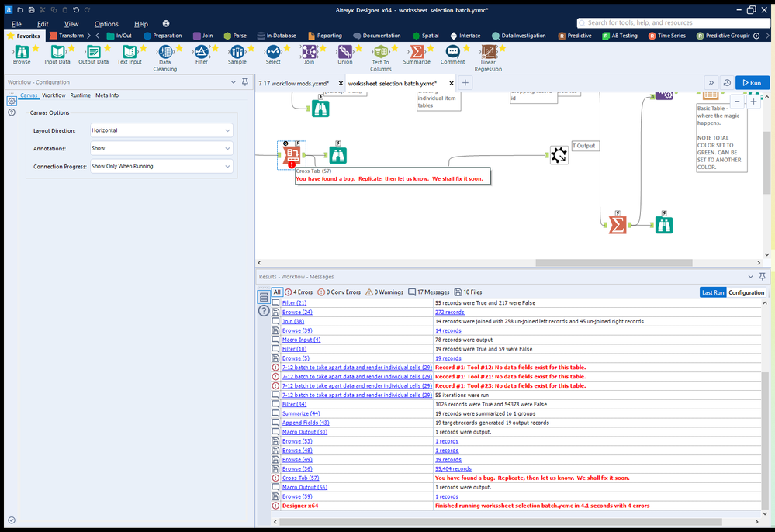Show only the 4 Errors messages
Image resolution: width=775 pixels, height=532 pixels.
click(299, 292)
